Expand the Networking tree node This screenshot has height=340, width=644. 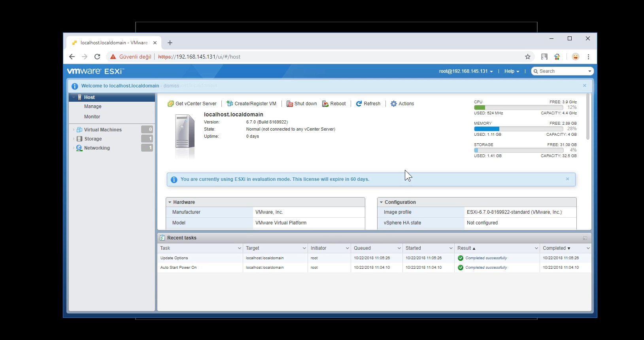[74, 148]
